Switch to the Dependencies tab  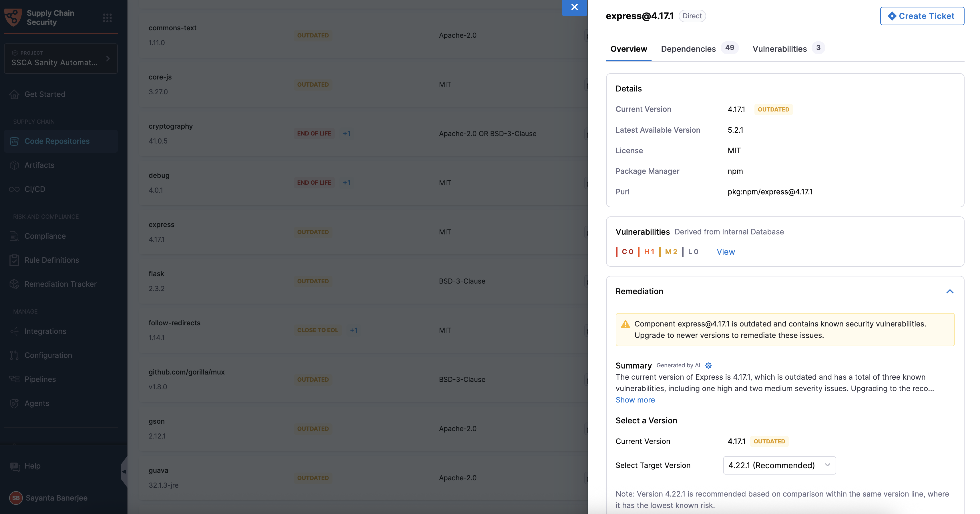click(688, 49)
